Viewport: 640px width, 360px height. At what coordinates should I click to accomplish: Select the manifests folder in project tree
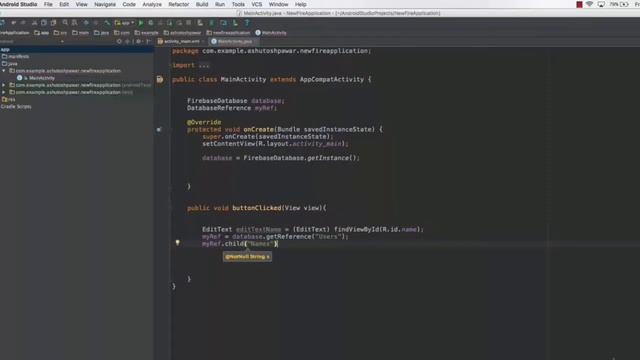pos(16,56)
